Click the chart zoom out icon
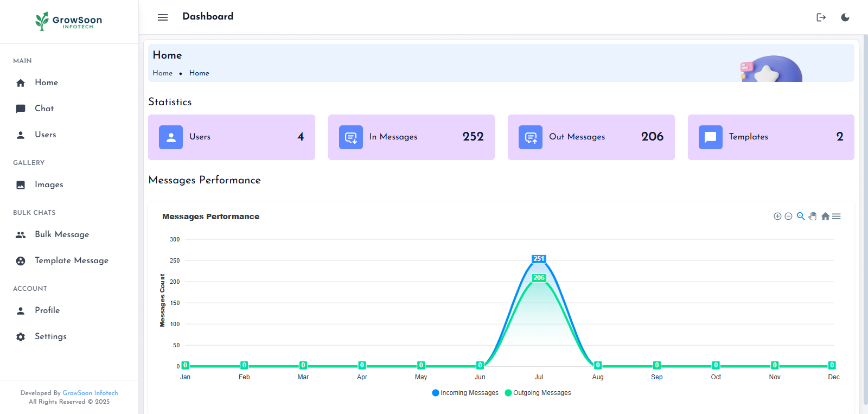The image size is (868, 414). 789,216
